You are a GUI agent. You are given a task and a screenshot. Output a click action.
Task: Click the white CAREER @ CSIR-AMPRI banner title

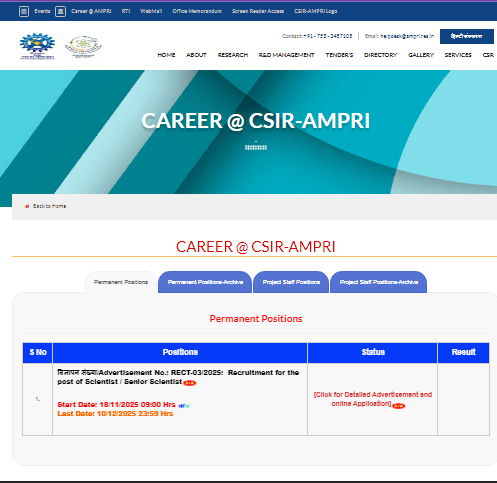click(256, 121)
